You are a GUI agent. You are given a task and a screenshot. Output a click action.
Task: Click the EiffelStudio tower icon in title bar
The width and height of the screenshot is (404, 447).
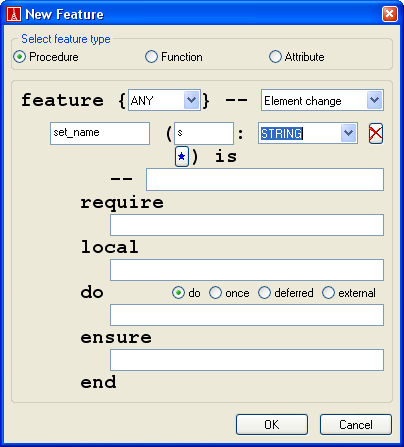[14, 14]
